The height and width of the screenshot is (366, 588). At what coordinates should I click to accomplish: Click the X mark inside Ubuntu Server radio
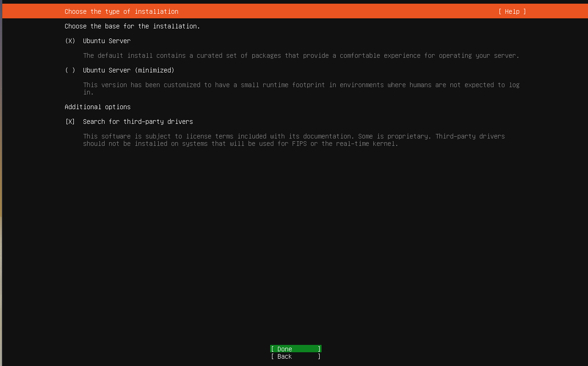(x=70, y=41)
